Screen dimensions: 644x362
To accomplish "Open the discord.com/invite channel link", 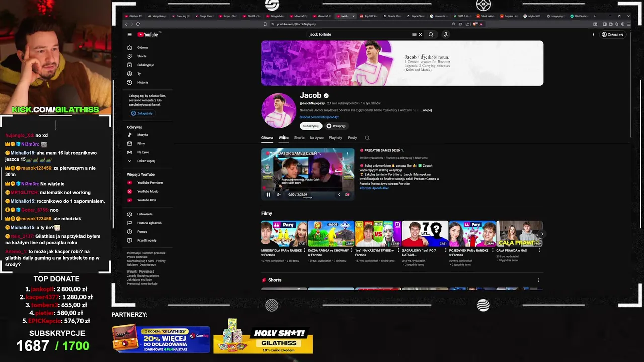I will coord(319,117).
